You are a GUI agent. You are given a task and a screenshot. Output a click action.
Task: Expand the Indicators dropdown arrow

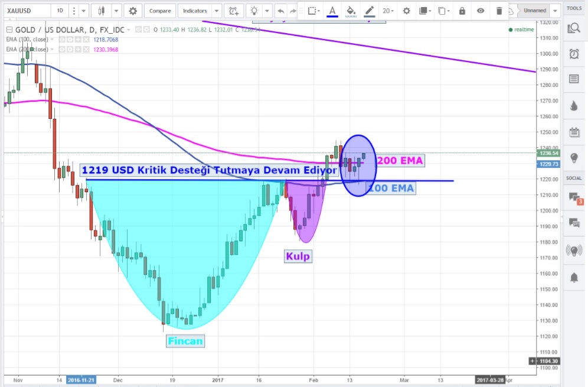point(217,11)
